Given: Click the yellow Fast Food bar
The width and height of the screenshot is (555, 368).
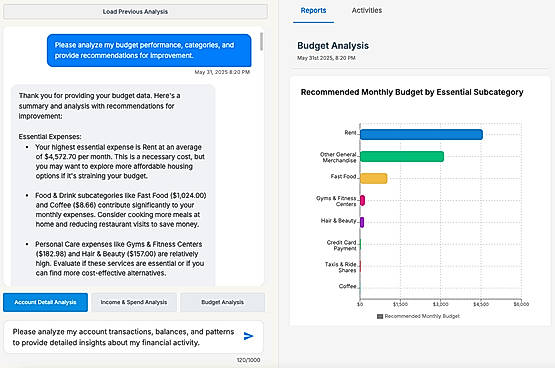Looking at the screenshot, I should [x=374, y=178].
